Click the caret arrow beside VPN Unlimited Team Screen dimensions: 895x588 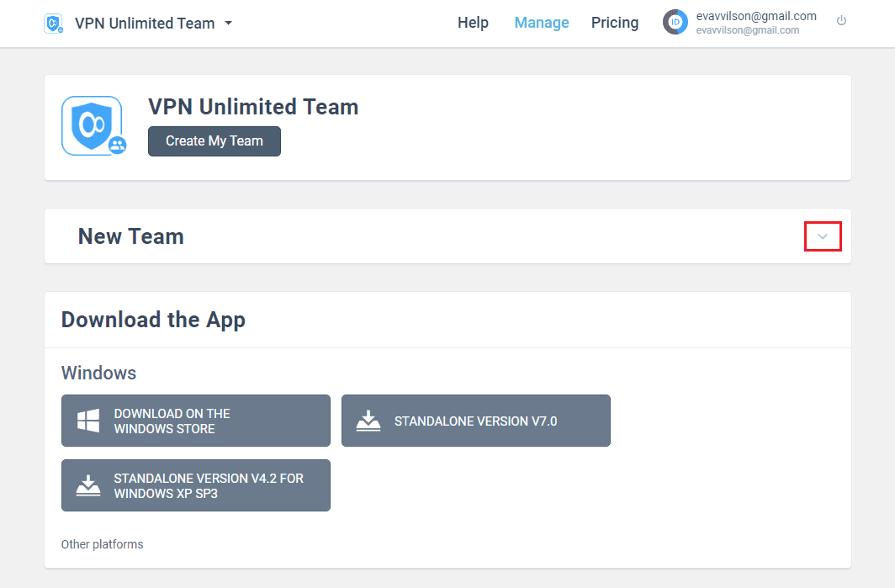click(x=229, y=24)
